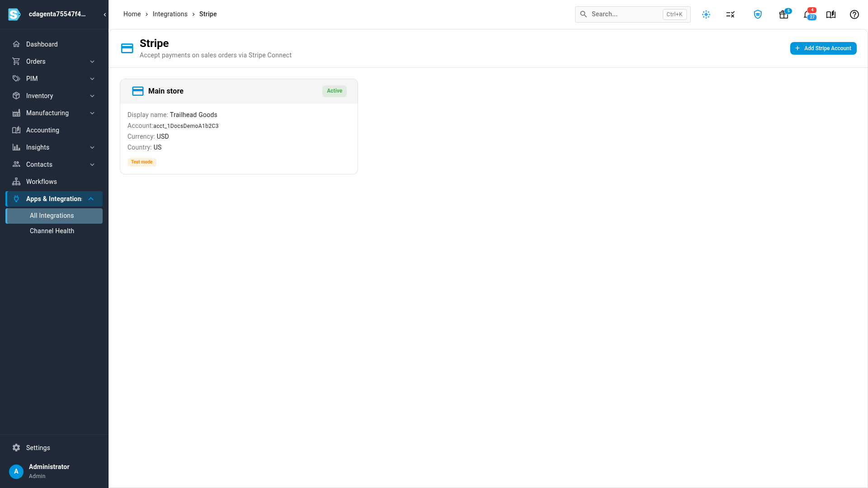
Task: Expand the Insights menu chevron
Action: click(92, 147)
